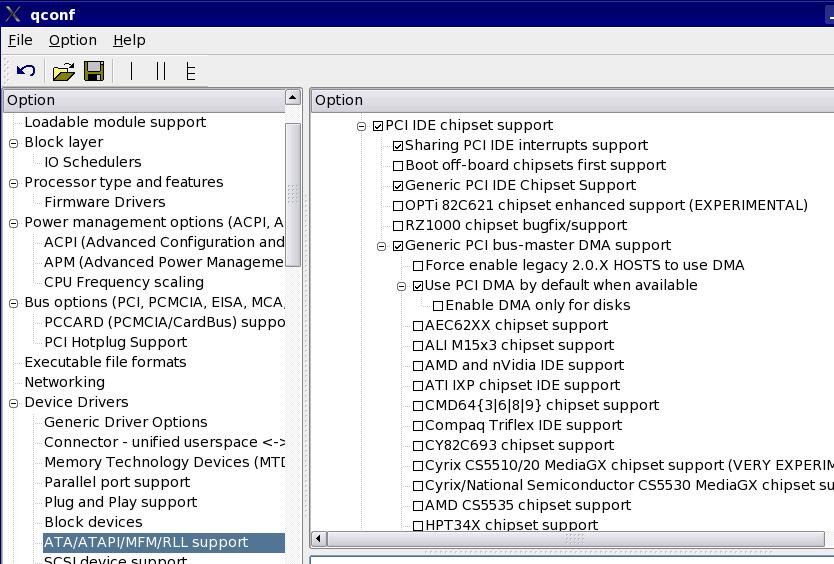Enable ALI M15x3 chipset support checkbox
Image resolution: width=834 pixels, height=564 pixels.
[418, 346]
